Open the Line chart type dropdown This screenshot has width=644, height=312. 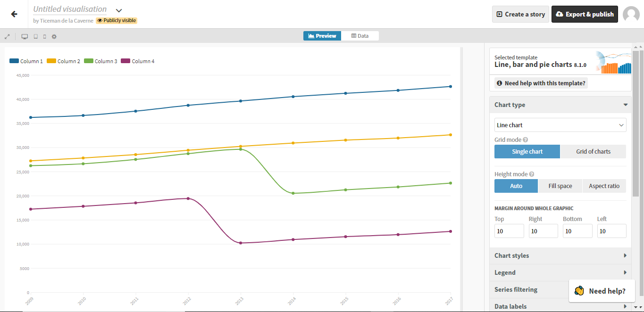click(560, 125)
